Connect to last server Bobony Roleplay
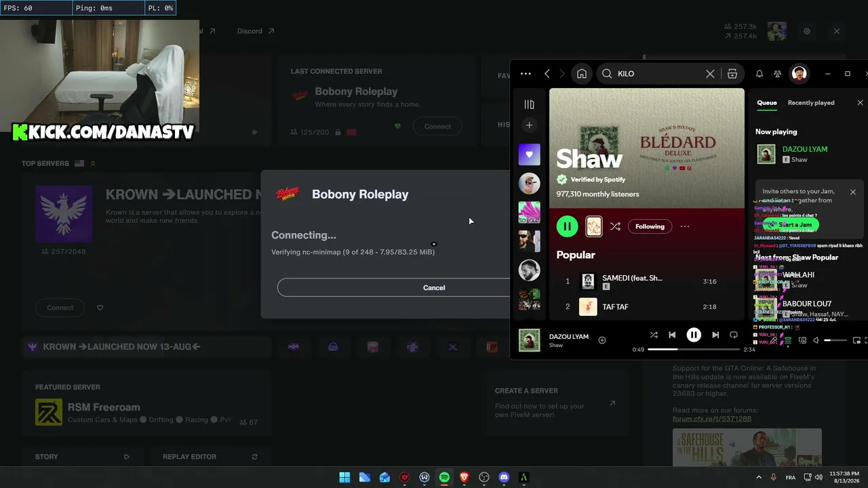Screen dimensions: 868x488 (x=437, y=126)
